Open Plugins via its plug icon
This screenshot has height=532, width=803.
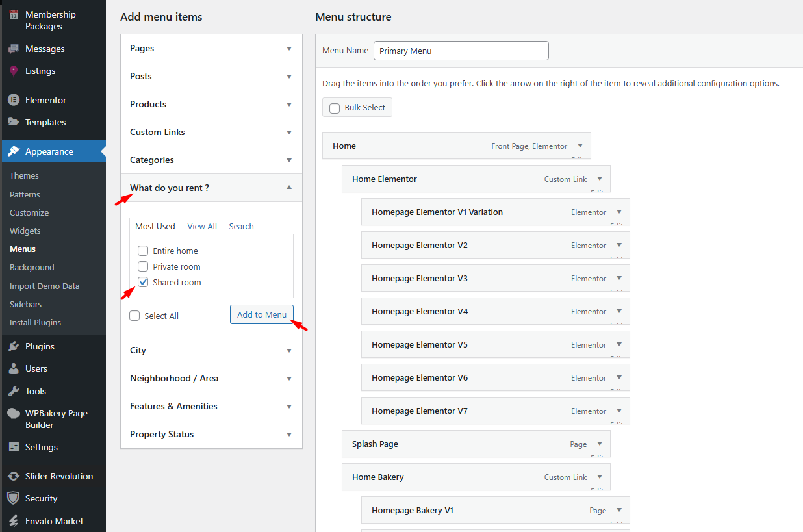coord(14,346)
